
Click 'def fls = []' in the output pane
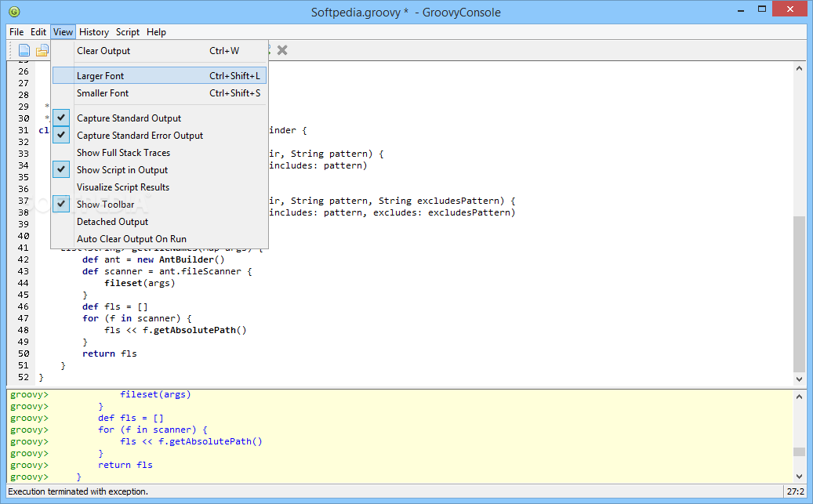(131, 418)
